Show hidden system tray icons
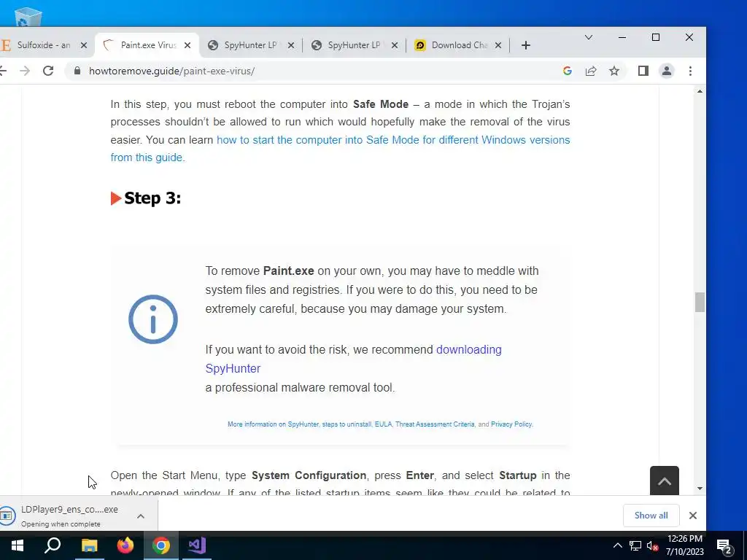Screen dimensions: 747x560 point(617,545)
